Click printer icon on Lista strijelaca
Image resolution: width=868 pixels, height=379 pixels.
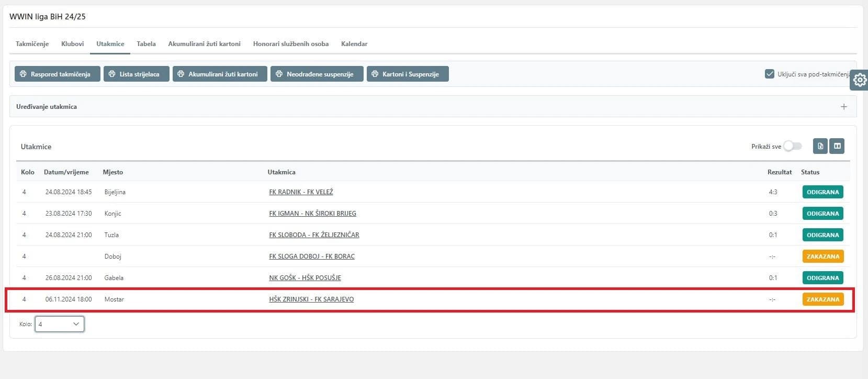pos(112,74)
